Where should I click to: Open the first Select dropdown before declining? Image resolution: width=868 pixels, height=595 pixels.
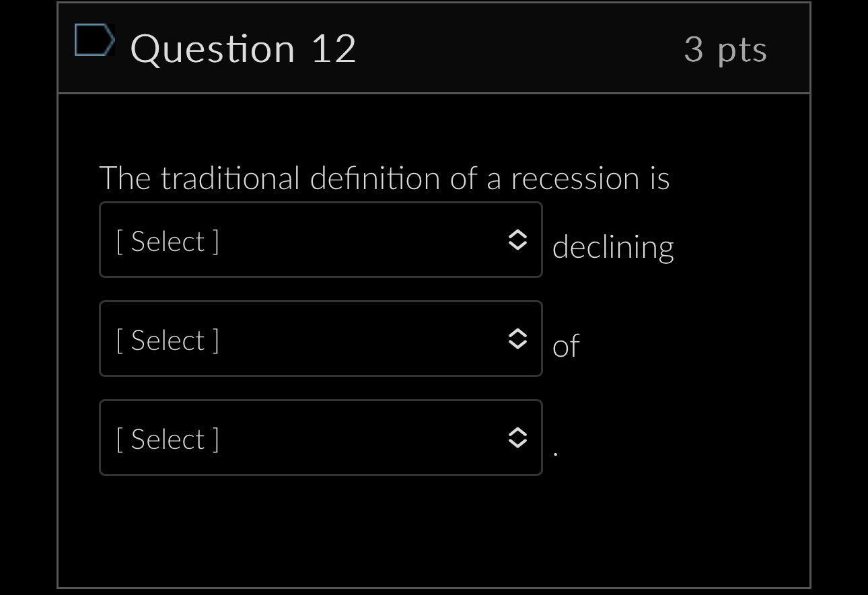(x=321, y=240)
